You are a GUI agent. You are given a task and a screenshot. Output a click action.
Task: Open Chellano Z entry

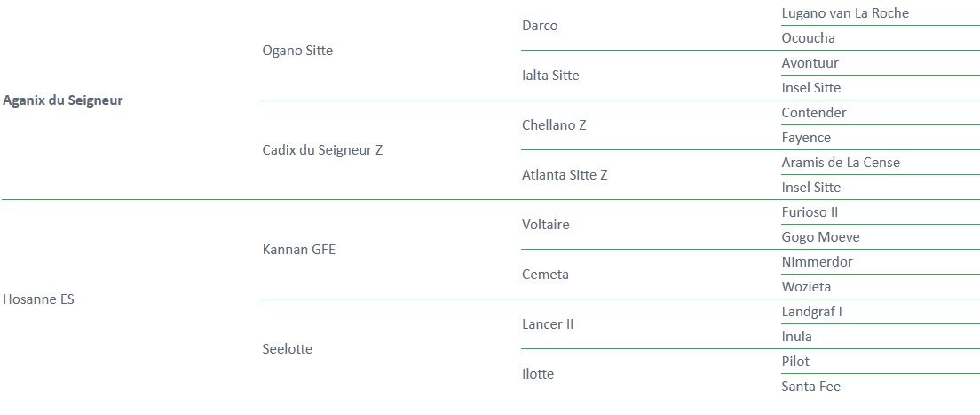[x=554, y=125]
